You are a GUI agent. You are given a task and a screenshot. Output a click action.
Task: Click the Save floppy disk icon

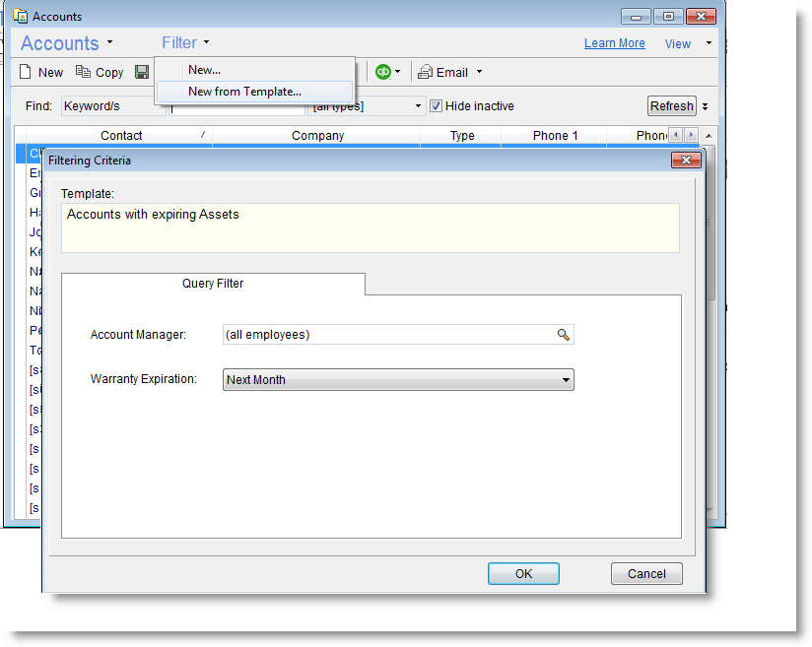pos(142,72)
